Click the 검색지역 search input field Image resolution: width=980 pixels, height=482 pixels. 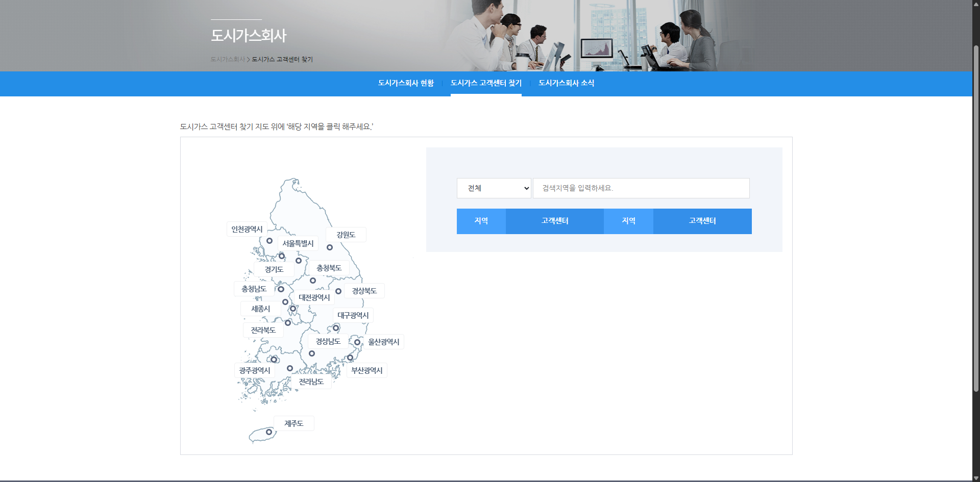tap(640, 188)
